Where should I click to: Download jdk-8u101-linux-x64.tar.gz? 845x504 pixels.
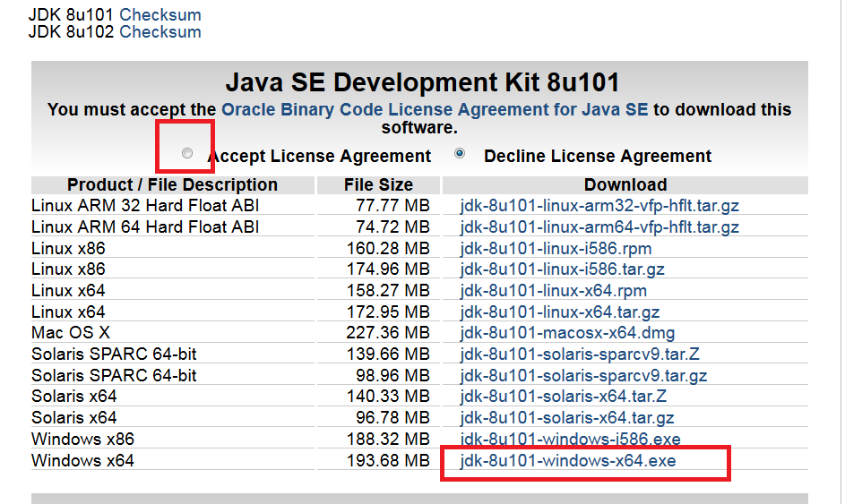pos(559,312)
